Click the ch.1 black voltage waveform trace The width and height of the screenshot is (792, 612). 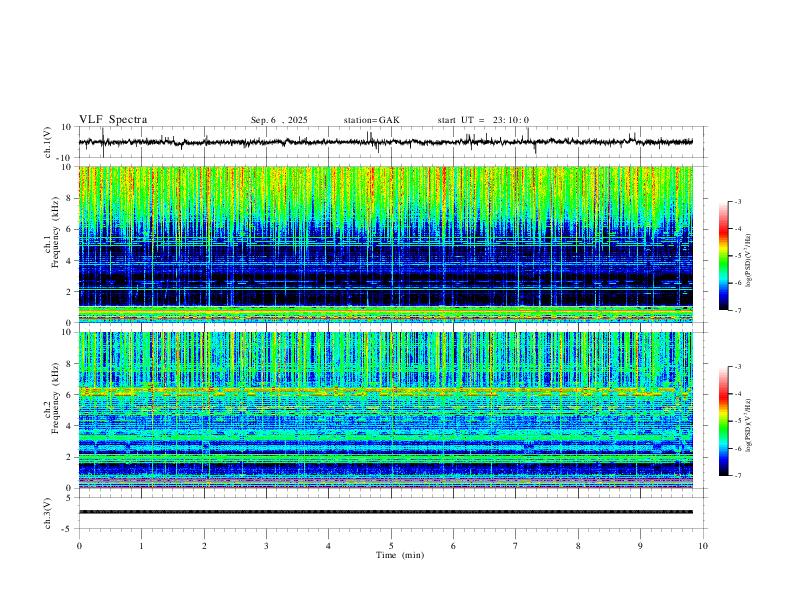[x=386, y=142]
